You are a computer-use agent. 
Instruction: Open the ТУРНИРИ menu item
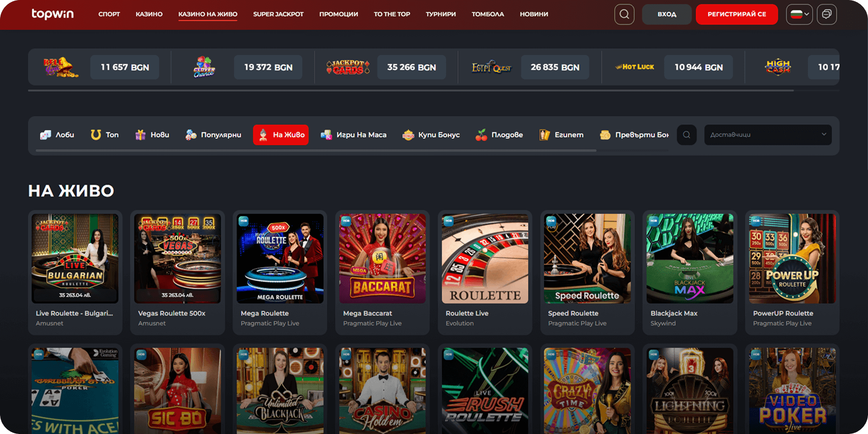click(441, 14)
